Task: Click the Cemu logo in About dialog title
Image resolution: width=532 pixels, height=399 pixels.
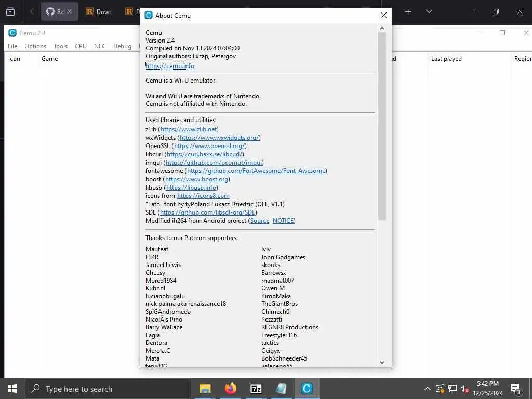Action: (149, 15)
